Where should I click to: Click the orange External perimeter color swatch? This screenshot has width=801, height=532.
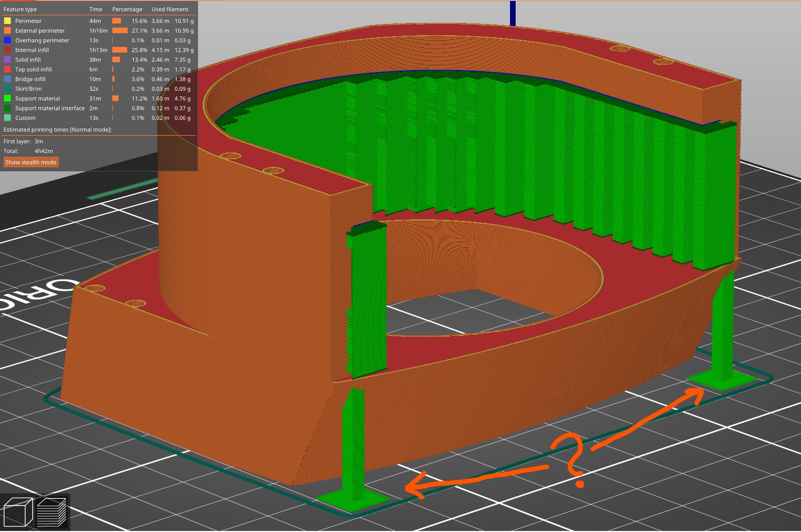coord(7,31)
